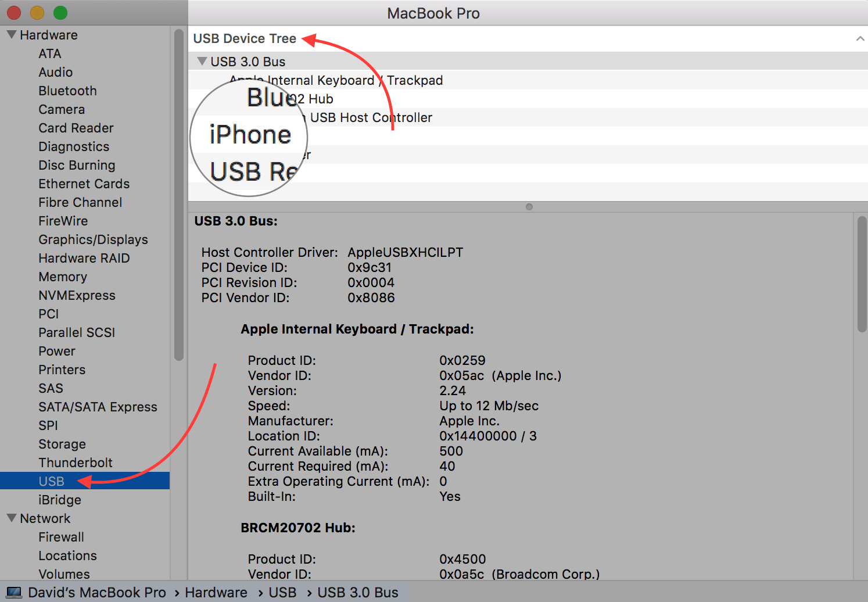Select Thunderbolt in sidebar
This screenshot has height=602, width=868.
(76, 463)
